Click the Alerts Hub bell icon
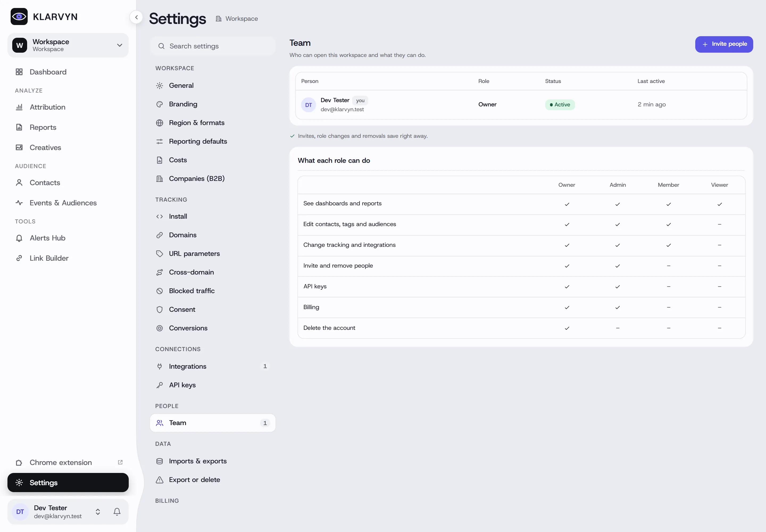This screenshot has height=532, width=766. (x=19, y=238)
